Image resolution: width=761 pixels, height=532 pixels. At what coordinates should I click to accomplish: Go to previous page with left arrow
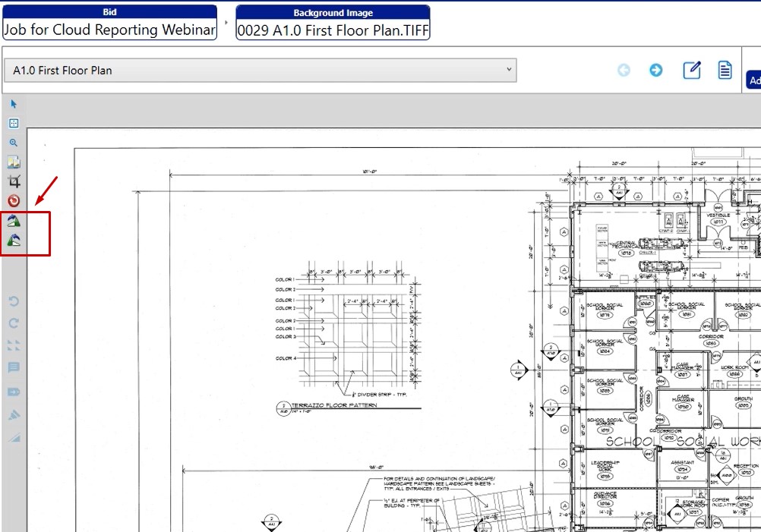pos(624,71)
